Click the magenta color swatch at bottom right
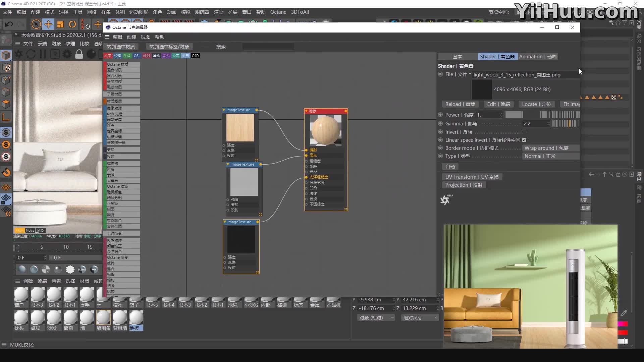Screen dimensions: 644x362 click(x=623, y=324)
